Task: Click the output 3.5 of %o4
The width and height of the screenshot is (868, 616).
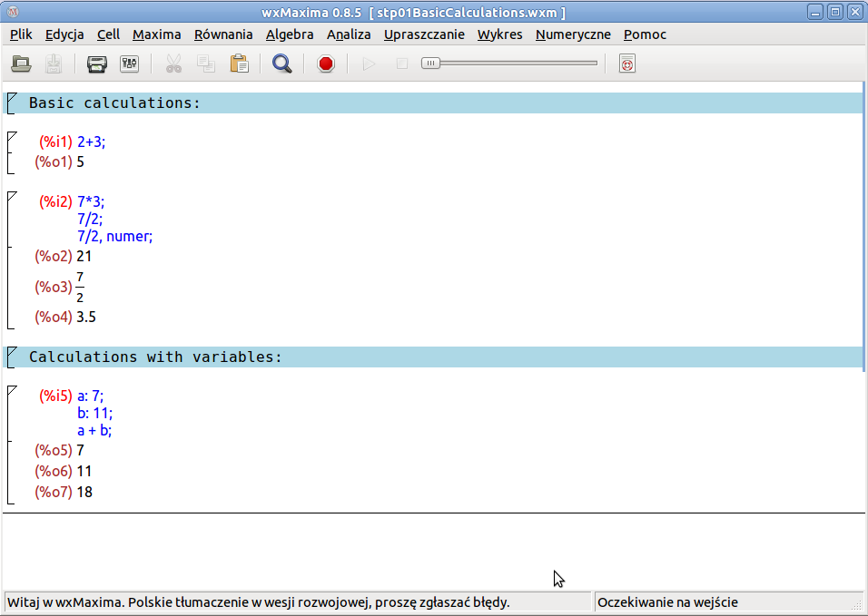Action: click(x=86, y=318)
